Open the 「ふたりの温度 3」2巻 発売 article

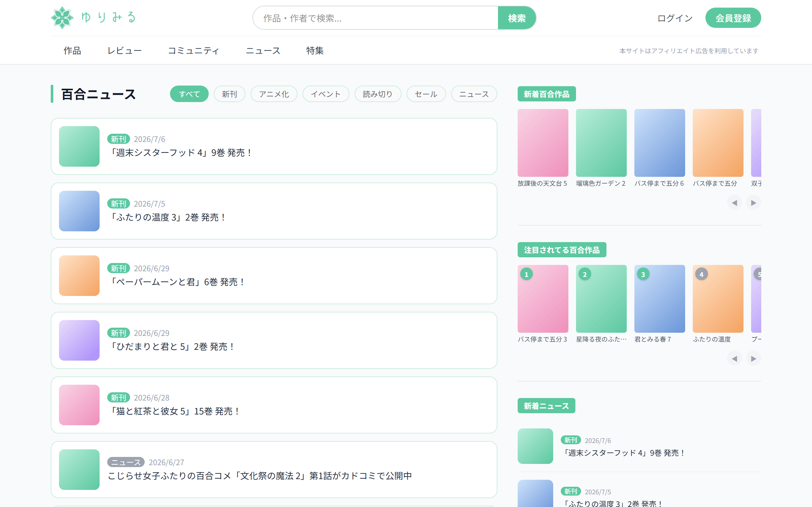274,211
